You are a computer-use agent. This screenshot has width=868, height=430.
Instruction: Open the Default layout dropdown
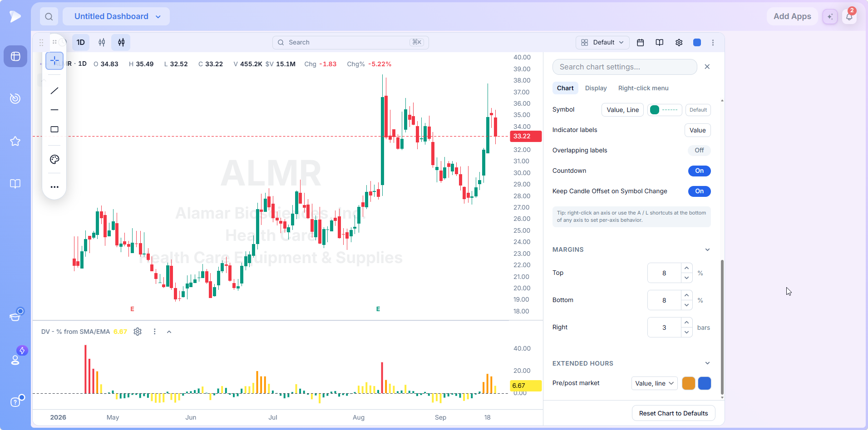click(602, 42)
